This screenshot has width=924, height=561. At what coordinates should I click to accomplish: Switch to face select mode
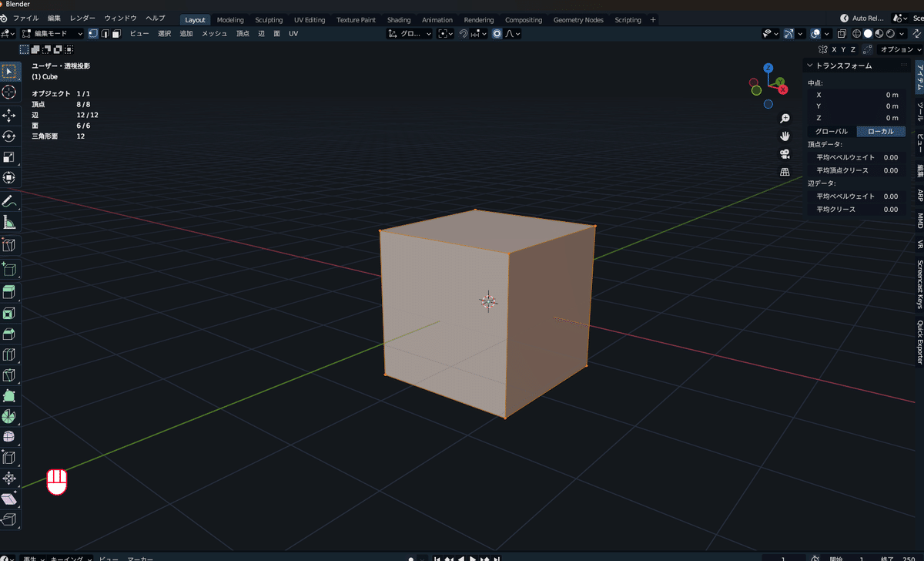coord(116,33)
